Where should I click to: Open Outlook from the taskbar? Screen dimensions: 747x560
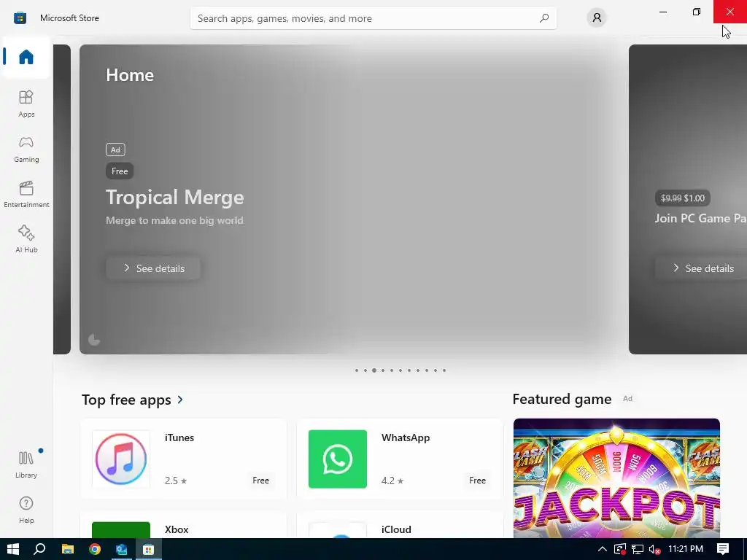point(122,549)
